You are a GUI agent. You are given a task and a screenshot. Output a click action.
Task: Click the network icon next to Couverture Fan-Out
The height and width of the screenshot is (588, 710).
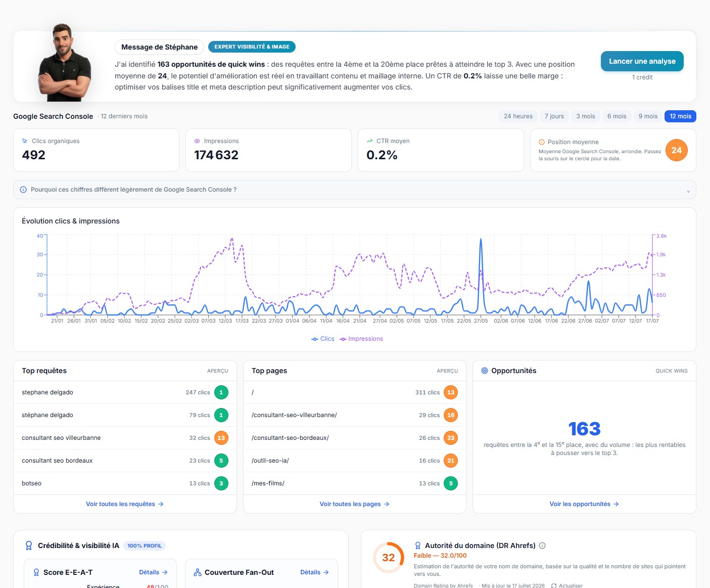(198, 572)
